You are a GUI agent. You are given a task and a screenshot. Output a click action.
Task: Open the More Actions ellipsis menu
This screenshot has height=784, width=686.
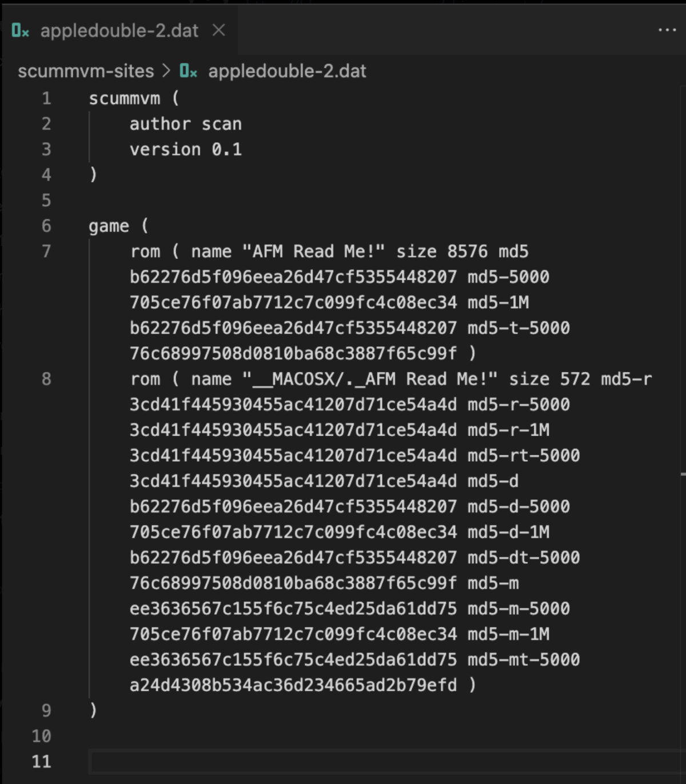point(667,30)
